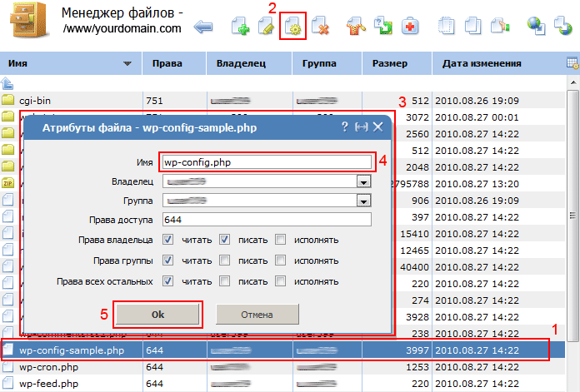Open the file attributes gear icon
The height and width of the screenshot is (392, 580).
pos(293,27)
